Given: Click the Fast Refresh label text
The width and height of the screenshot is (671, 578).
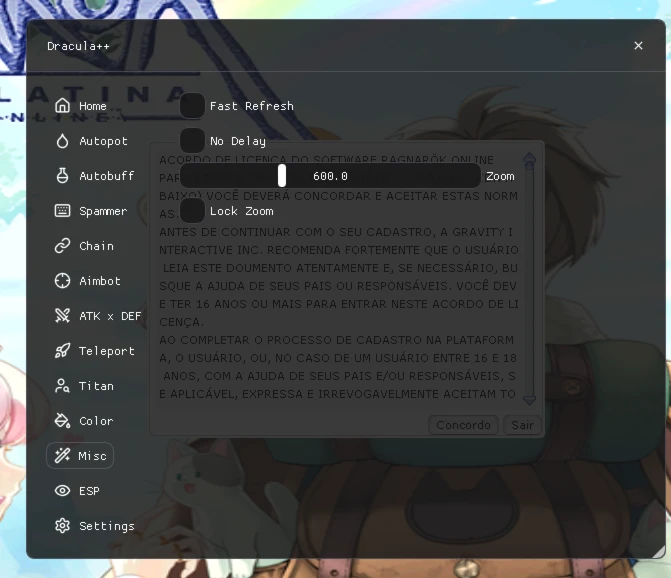Looking at the screenshot, I should pos(252,106).
